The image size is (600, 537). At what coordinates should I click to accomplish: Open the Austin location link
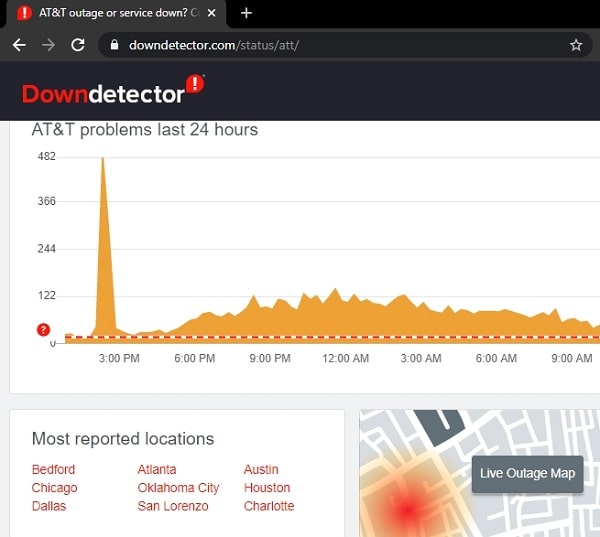[x=261, y=469]
